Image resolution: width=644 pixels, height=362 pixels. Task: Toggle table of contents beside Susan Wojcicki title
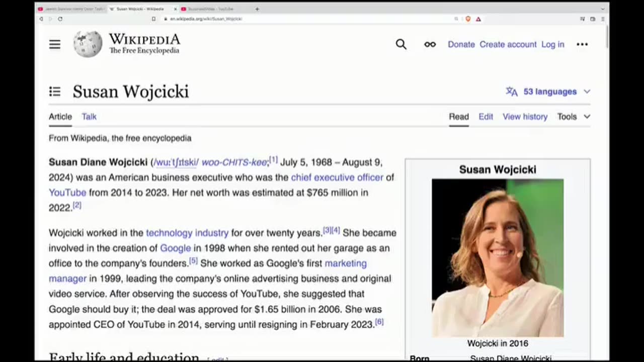tap(55, 92)
